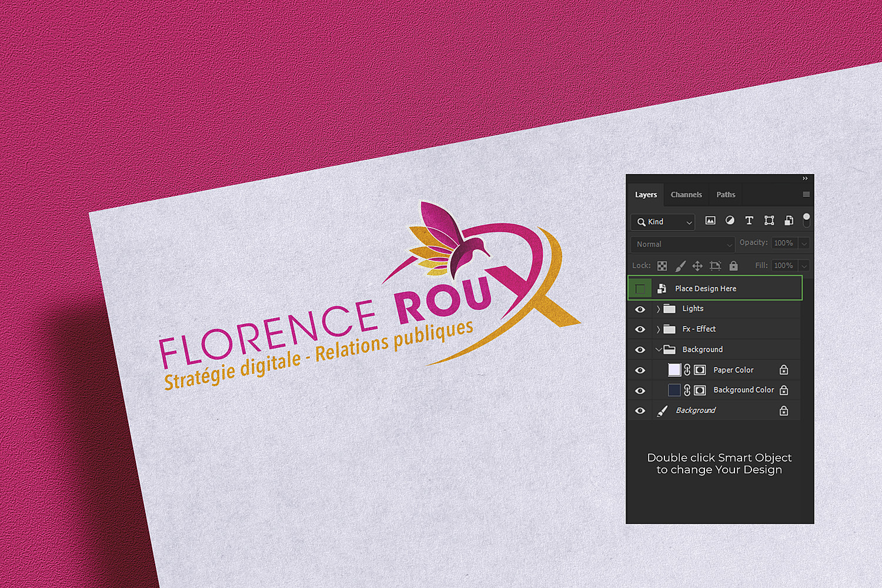Click the lock position move icon
Screen dimensions: 882x588
pyautogui.click(x=697, y=266)
